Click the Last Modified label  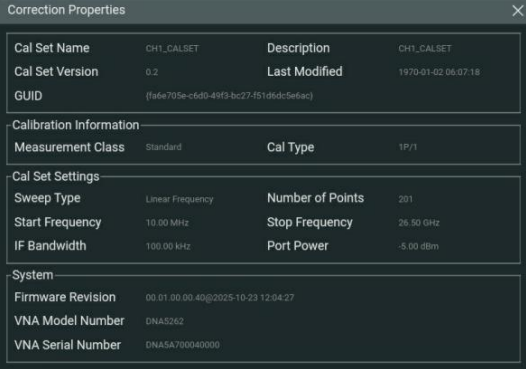[x=305, y=71]
